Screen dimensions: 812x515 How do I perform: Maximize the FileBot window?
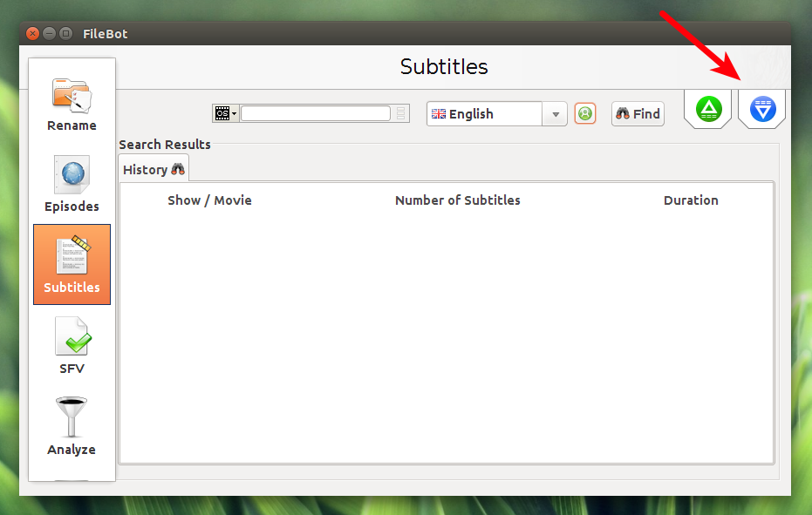(65, 34)
